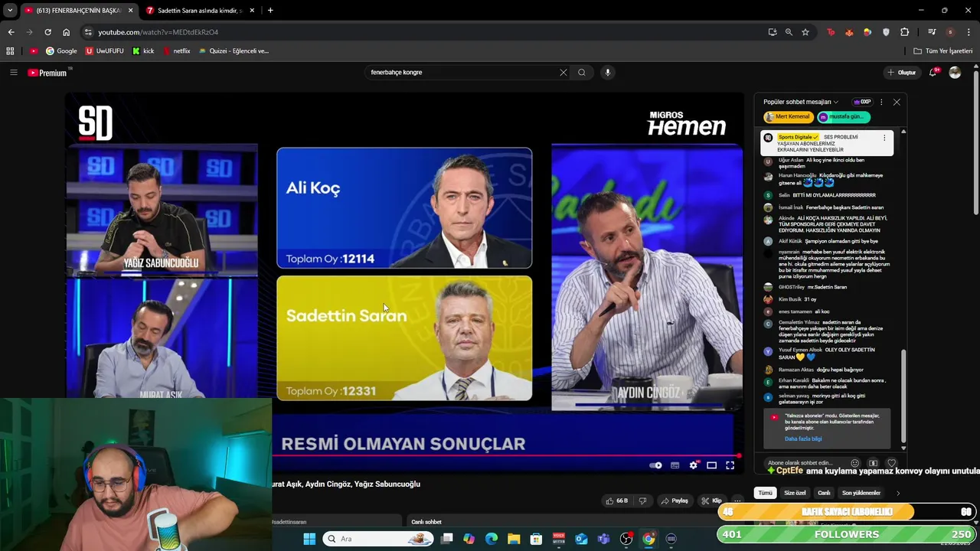
Task: Switch player to theater mode
Action: (x=711, y=465)
